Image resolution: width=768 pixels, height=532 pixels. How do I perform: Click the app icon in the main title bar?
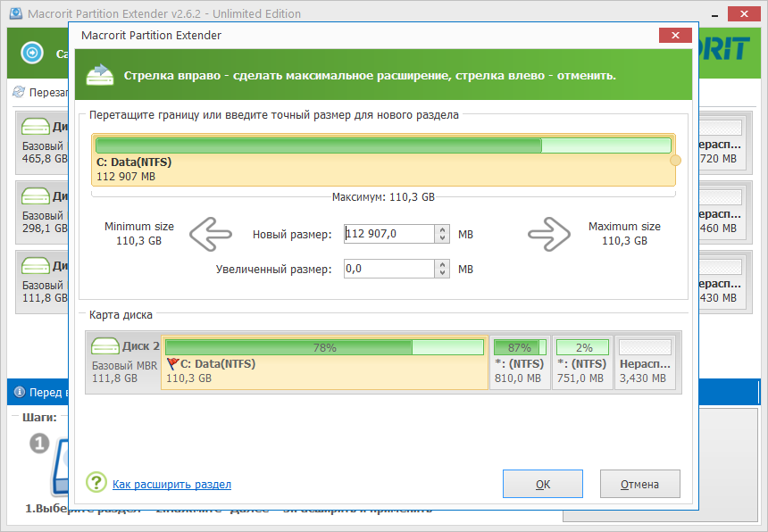(16, 13)
